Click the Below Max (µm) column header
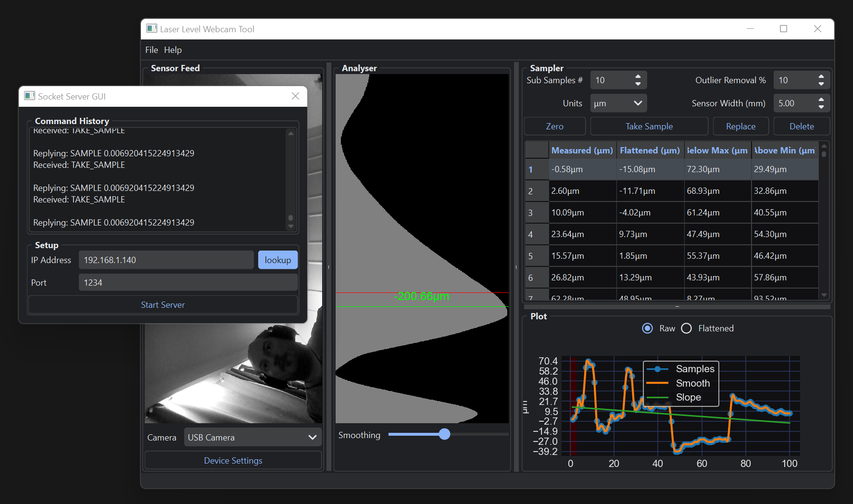 point(717,151)
